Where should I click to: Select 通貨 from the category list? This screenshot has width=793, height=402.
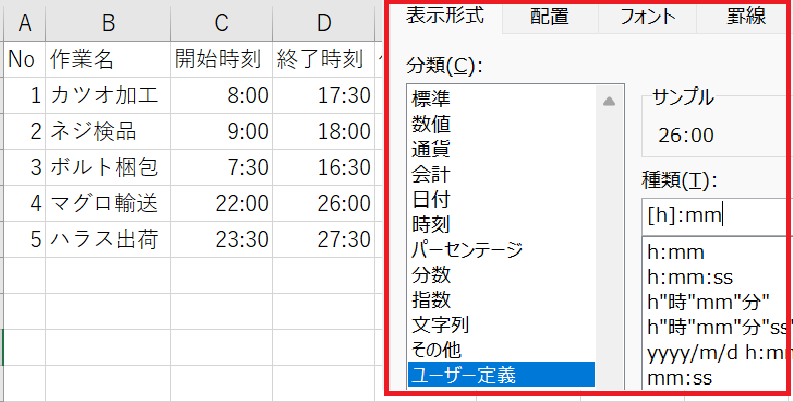point(431,149)
